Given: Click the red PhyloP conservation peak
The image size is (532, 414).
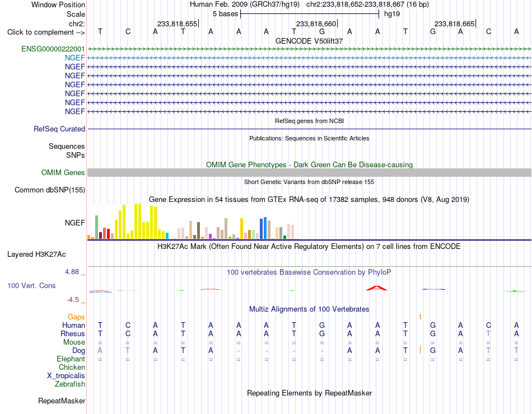Looking at the screenshot, I should 377,288.
